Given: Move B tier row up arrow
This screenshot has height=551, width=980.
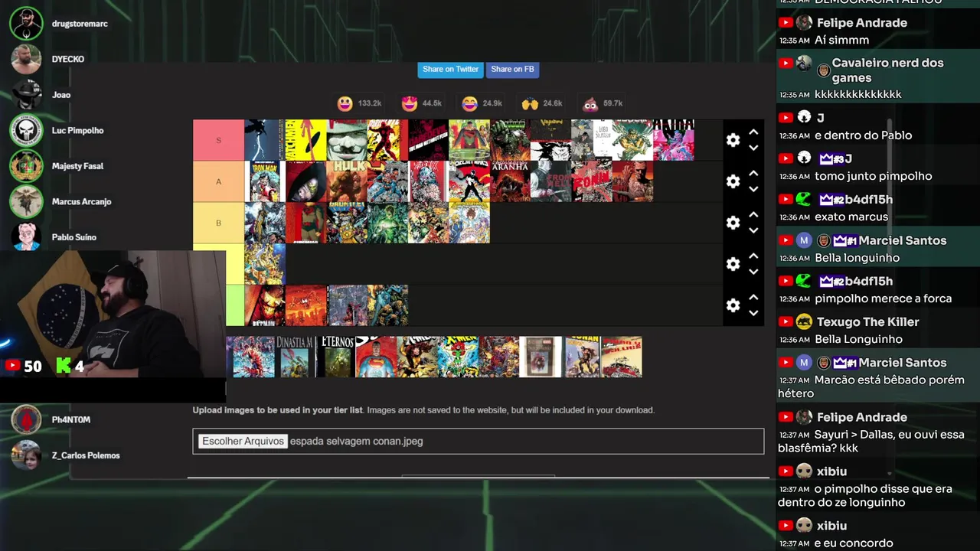Looking at the screenshot, I should (x=753, y=214).
